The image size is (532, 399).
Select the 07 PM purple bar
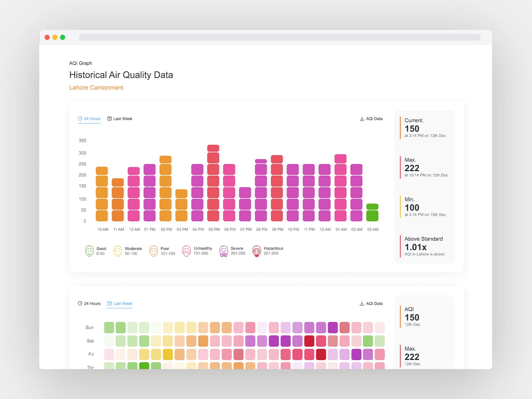[x=245, y=204]
